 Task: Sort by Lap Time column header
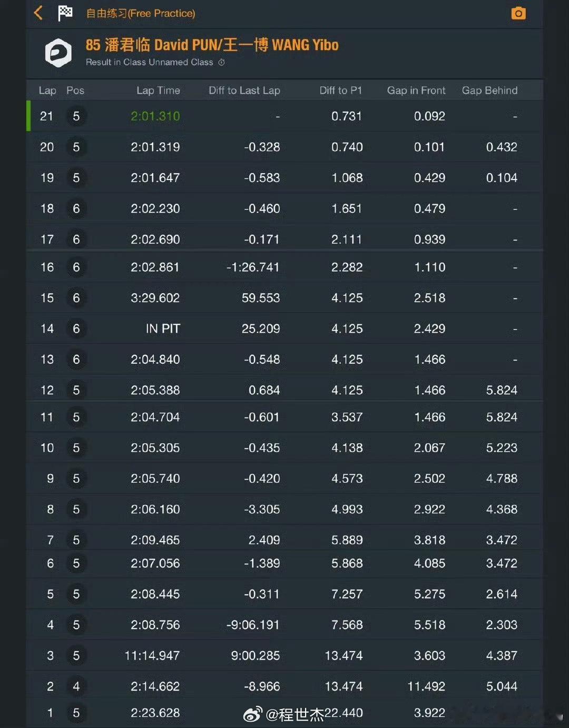coord(158,90)
